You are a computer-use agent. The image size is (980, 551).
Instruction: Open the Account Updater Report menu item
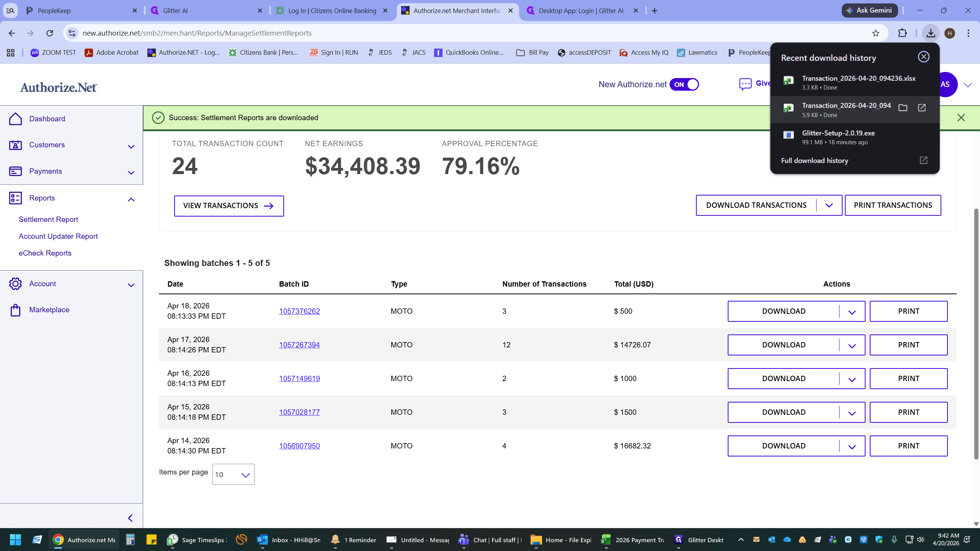pyautogui.click(x=58, y=236)
